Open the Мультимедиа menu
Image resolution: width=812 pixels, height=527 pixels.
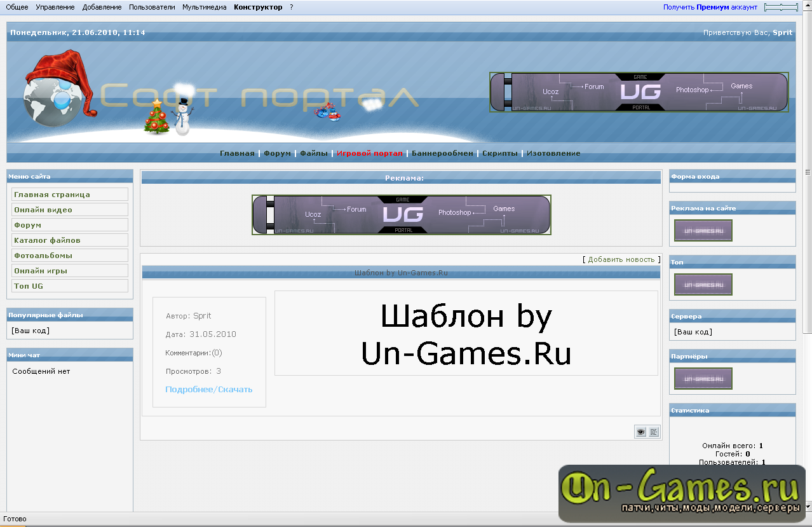(205, 7)
